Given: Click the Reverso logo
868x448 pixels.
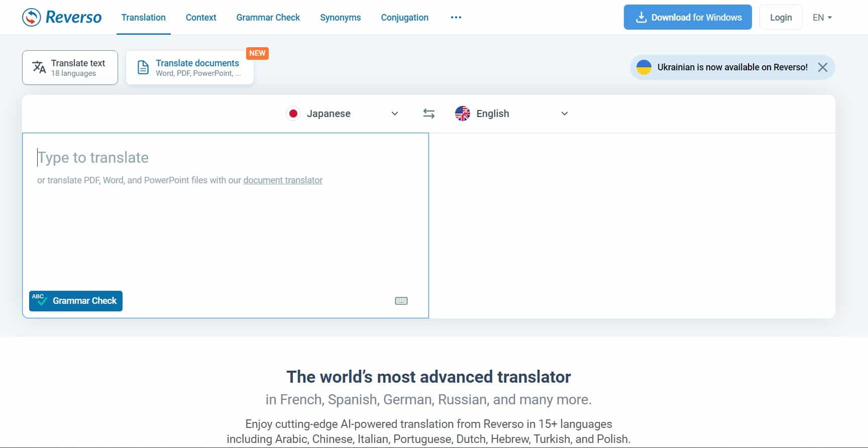Looking at the screenshot, I should click(62, 17).
